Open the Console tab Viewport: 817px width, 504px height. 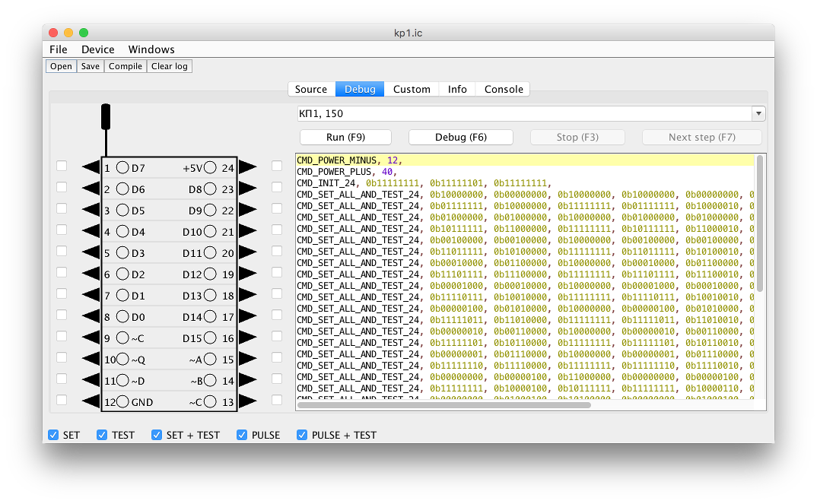coord(504,89)
